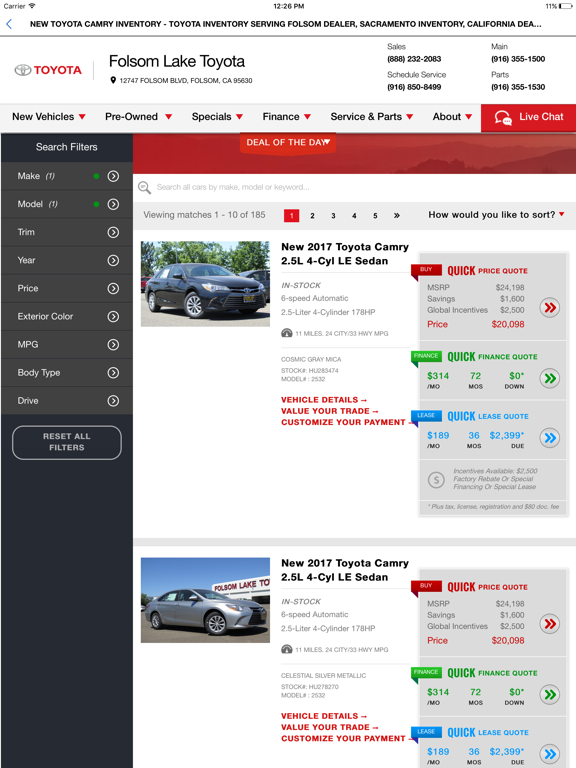576x768 pixels.
Task: Open Value Your Trade for Celestial Silver Camry
Action: click(x=330, y=728)
